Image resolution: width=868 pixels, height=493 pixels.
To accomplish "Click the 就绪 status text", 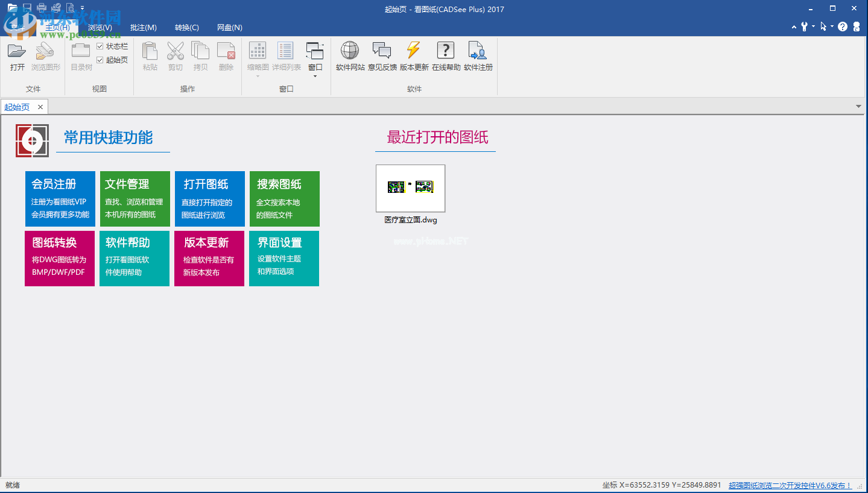I will click(x=13, y=485).
